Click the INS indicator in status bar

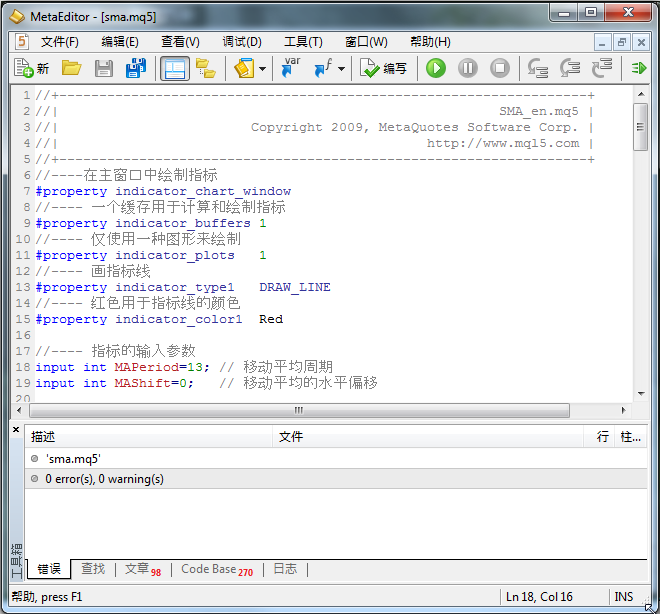623,596
